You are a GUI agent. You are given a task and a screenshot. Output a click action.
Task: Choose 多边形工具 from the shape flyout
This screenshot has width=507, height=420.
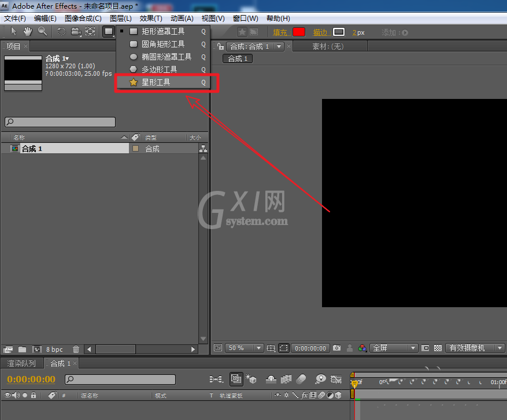click(x=163, y=69)
